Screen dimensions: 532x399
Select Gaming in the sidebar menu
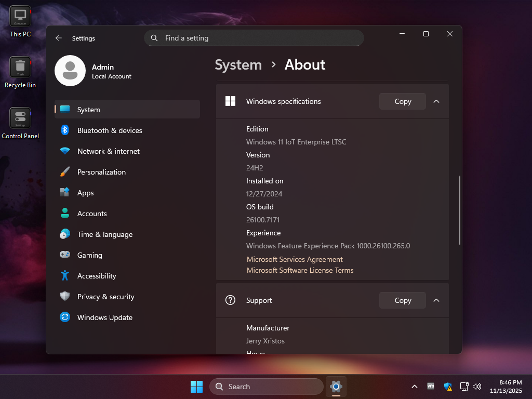point(89,255)
